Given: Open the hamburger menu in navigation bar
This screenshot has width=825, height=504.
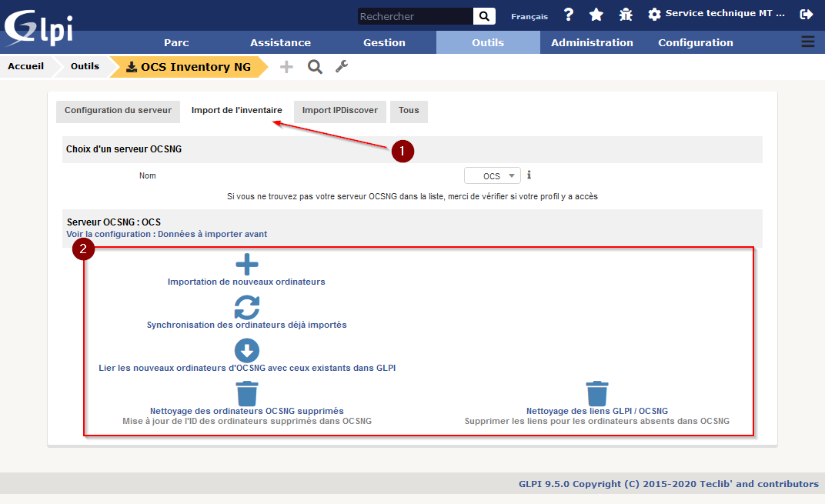Looking at the screenshot, I should pos(807,42).
